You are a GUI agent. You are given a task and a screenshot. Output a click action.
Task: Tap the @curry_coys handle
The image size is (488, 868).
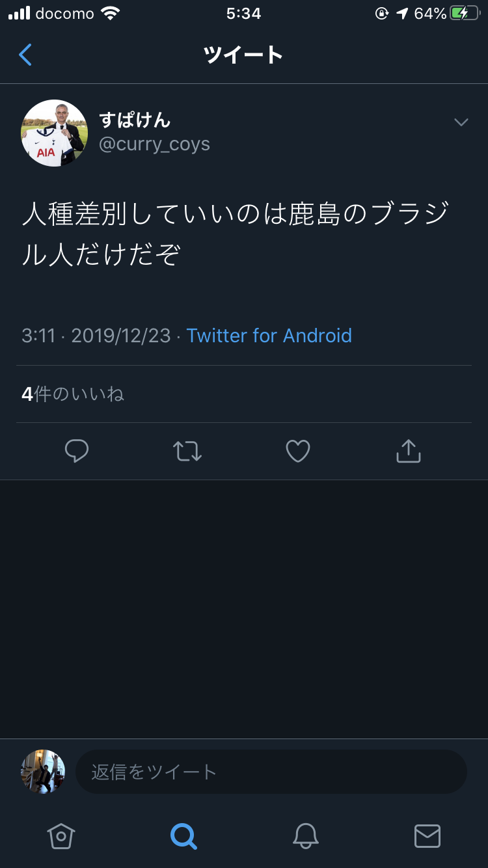pyautogui.click(x=154, y=144)
